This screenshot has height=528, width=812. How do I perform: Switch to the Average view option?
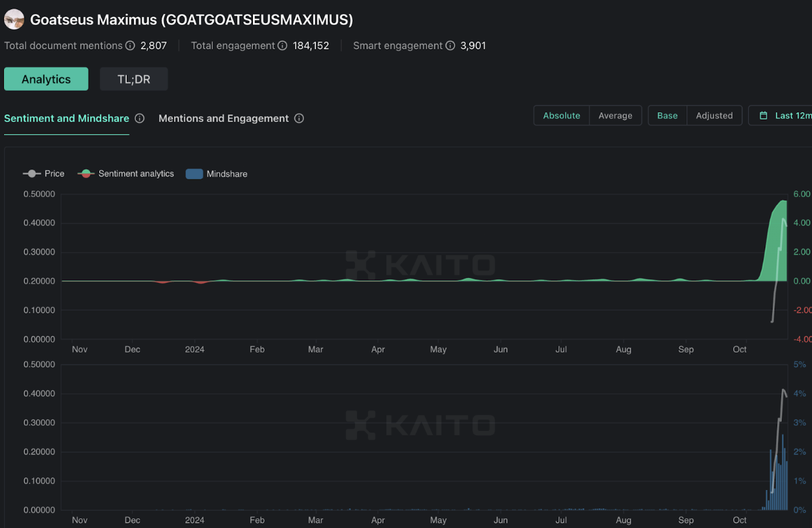tap(616, 116)
